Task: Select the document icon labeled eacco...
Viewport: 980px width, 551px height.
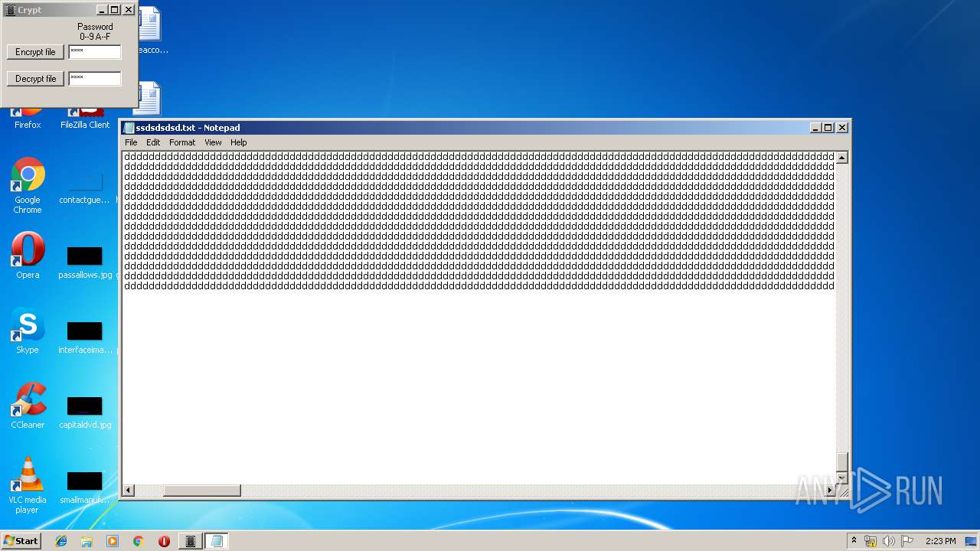Action: [x=150, y=31]
